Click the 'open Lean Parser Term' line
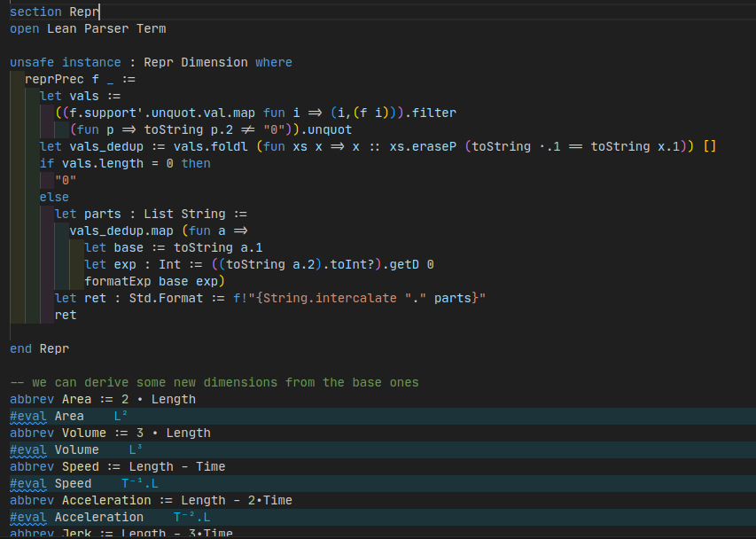The image size is (756, 539). click(88, 29)
